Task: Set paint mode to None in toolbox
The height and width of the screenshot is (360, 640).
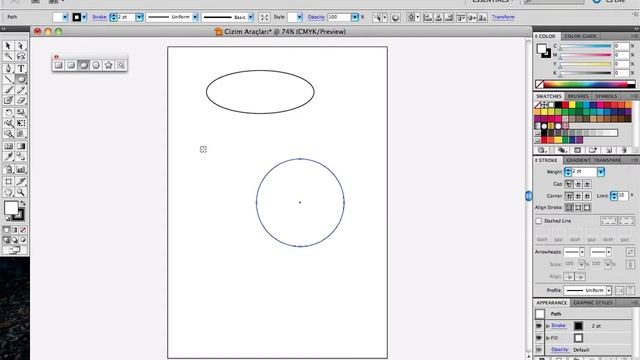Action: click(23, 230)
